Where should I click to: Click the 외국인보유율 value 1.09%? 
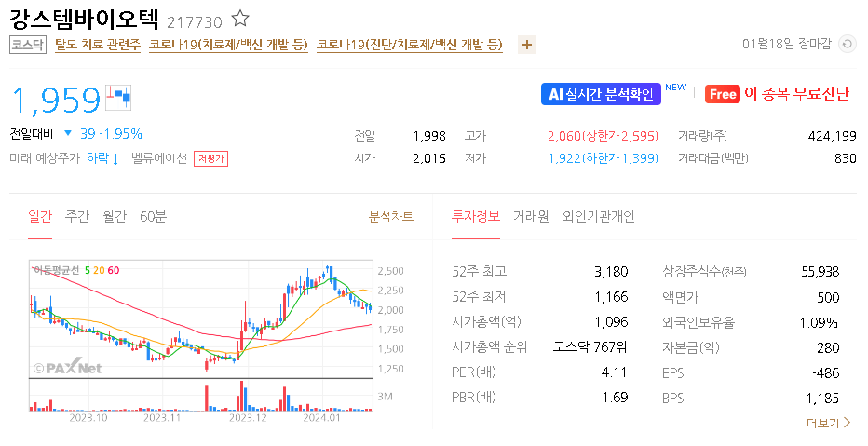pos(820,322)
